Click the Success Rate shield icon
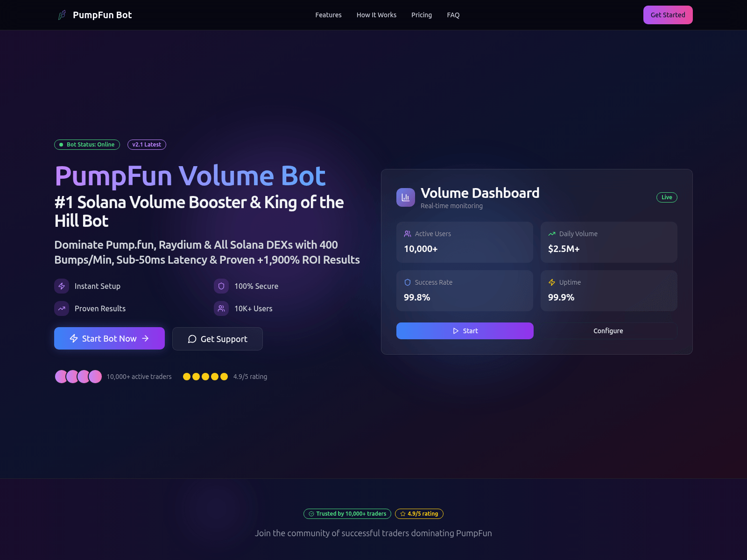The image size is (747, 560). 408,282
